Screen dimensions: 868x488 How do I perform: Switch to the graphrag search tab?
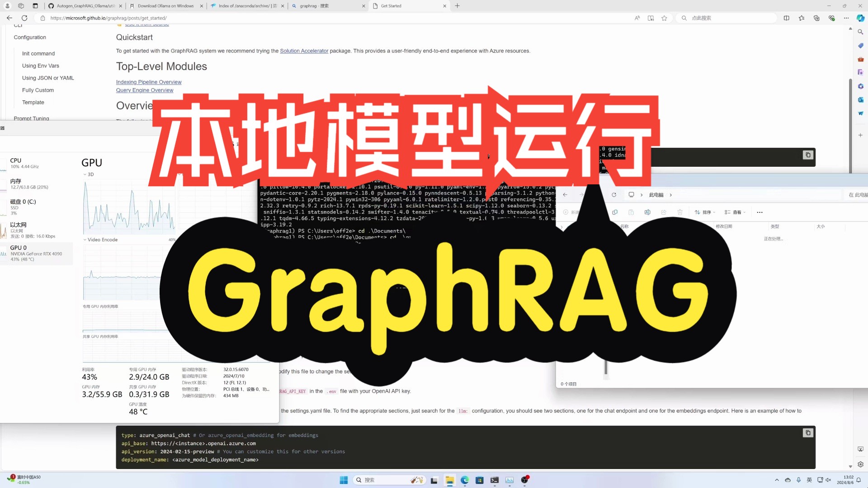(x=314, y=6)
